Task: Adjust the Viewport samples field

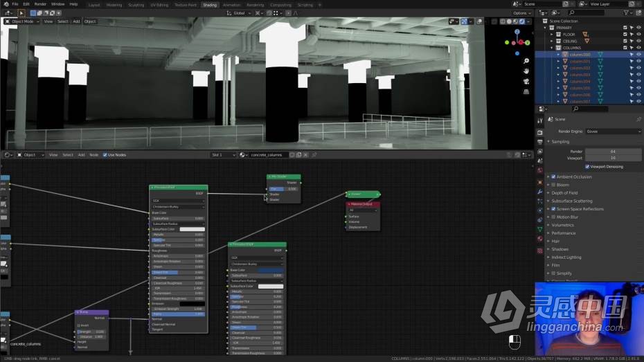Action: tap(614, 158)
